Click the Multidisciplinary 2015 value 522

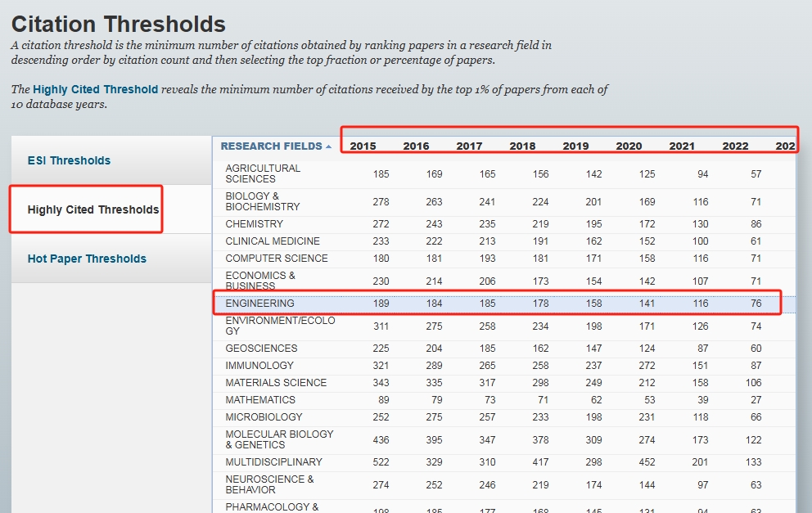point(380,462)
